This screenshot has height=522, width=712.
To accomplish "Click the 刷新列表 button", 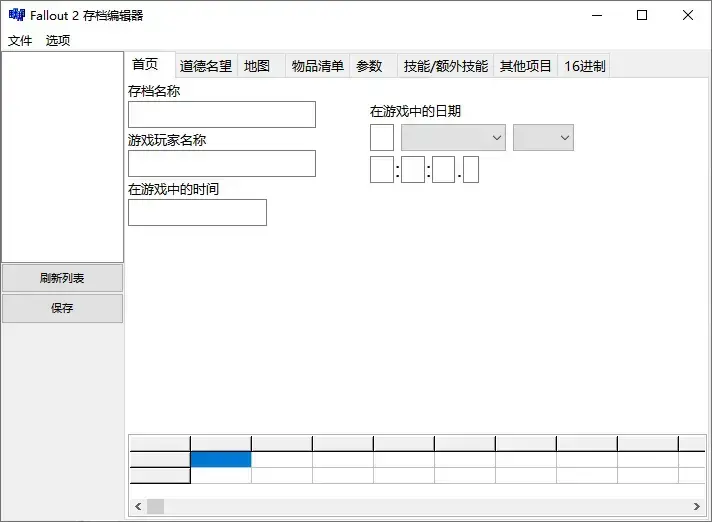I will [x=62, y=278].
